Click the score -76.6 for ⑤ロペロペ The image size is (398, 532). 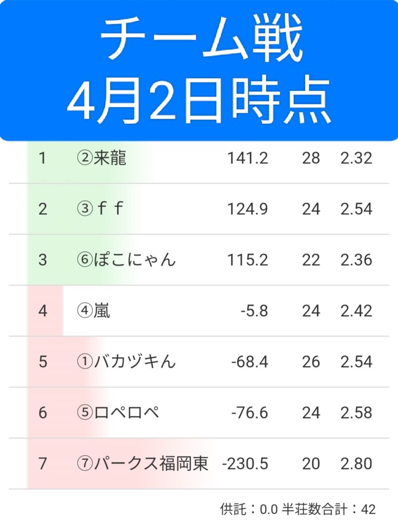pos(250,413)
